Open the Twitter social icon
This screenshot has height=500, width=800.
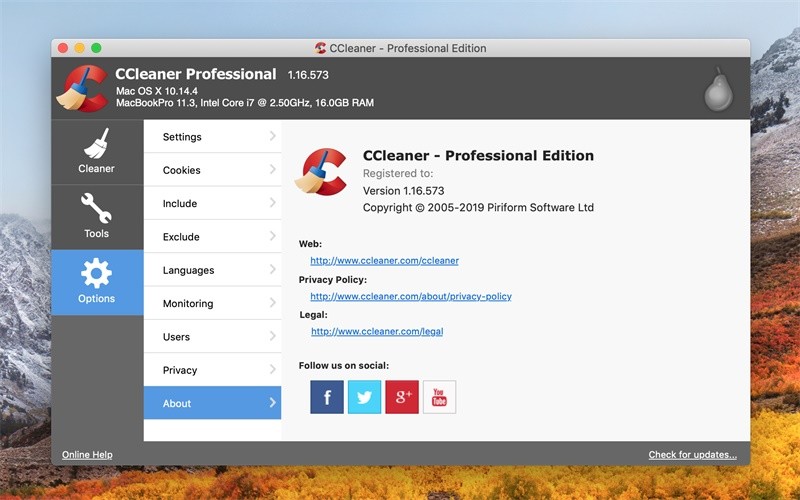tap(364, 396)
